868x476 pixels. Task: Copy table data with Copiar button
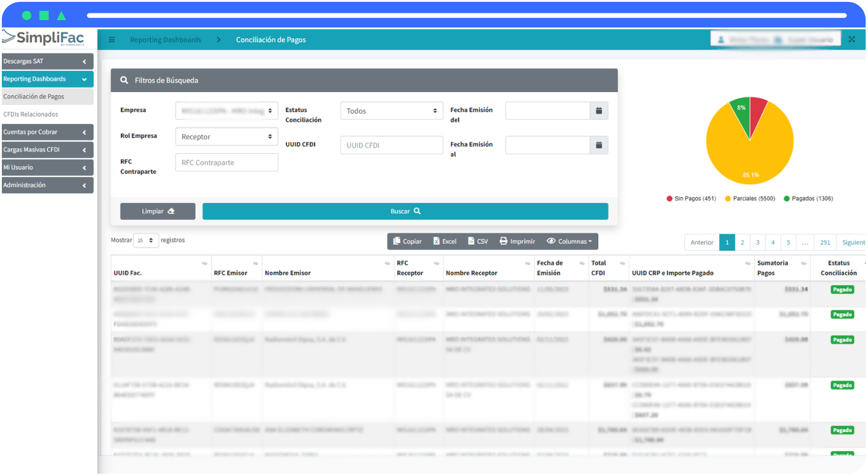click(408, 241)
